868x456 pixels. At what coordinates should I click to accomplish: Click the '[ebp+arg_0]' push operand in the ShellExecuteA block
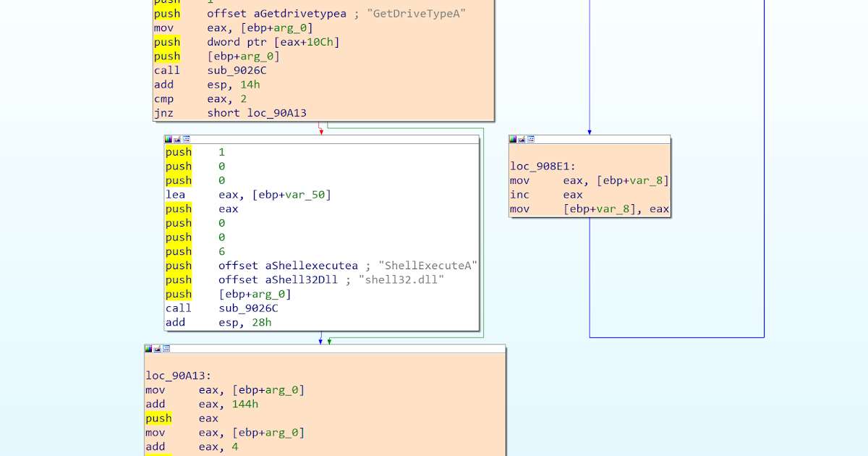(255, 294)
